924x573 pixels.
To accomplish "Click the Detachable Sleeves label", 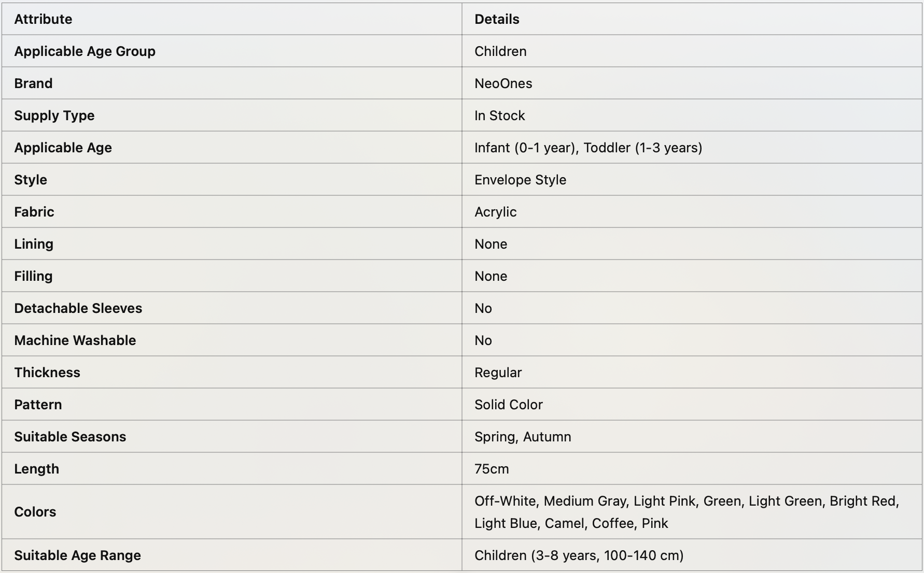I will (x=78, y=308).
